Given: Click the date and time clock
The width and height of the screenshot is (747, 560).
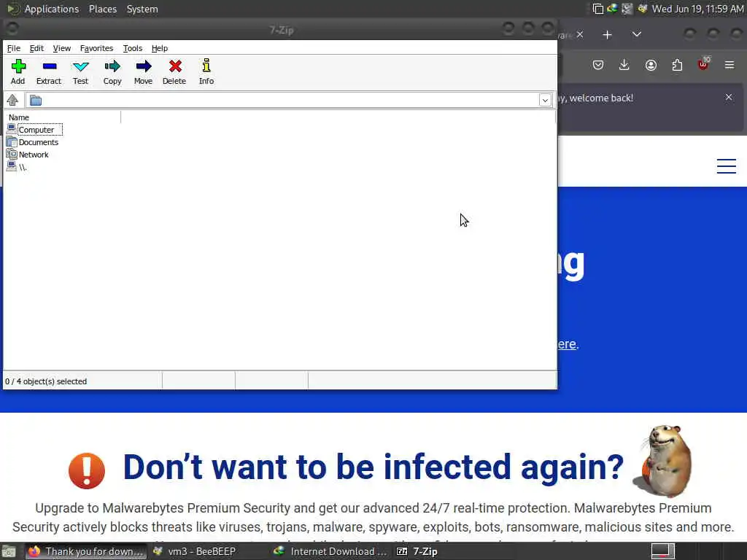Looking at the screenshot, I should [697, 9].
